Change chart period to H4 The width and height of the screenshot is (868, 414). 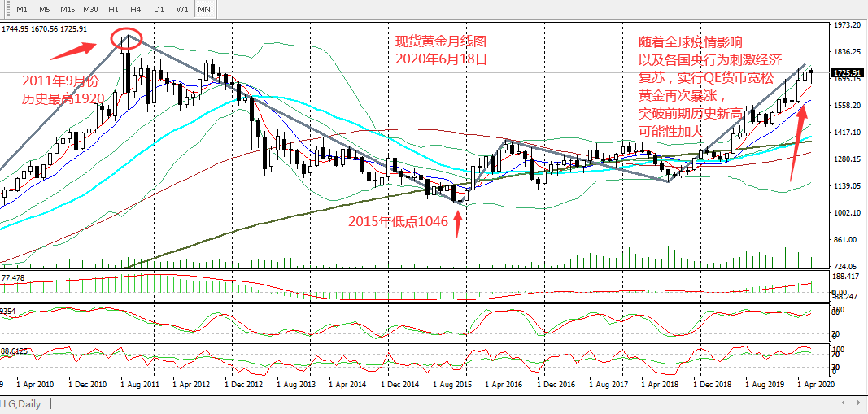click(136, 10)
